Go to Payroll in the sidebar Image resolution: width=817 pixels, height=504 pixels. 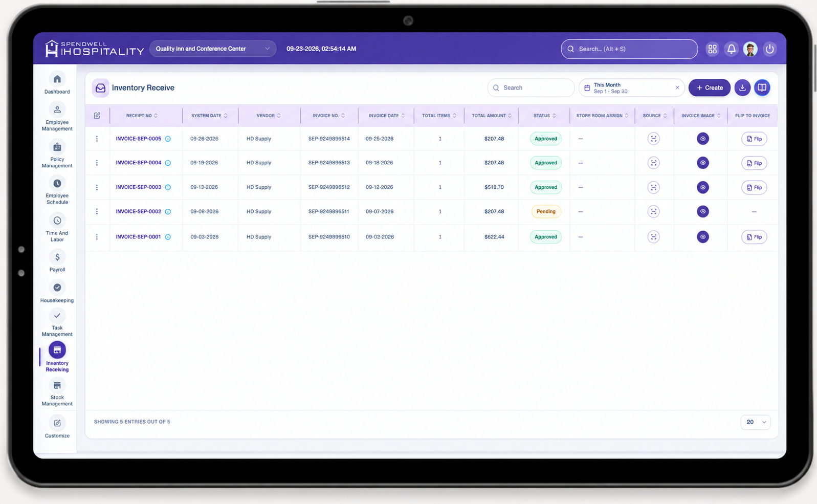[x=57, y=261]
